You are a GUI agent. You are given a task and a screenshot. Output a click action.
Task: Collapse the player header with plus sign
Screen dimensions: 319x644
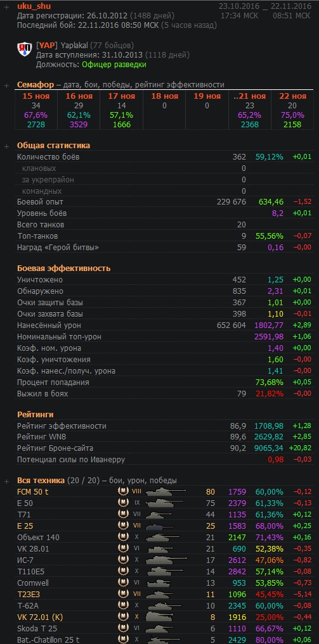pos(6,7)
